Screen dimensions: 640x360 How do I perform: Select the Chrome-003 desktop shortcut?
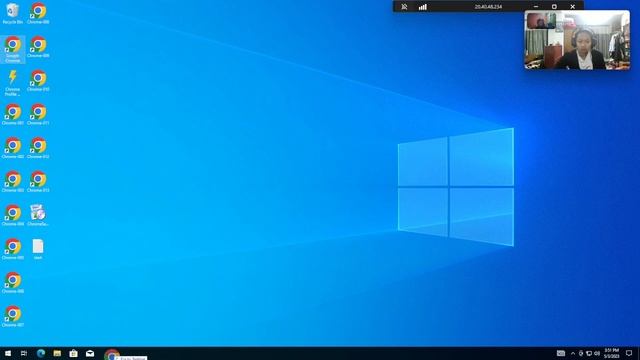coord(13,182)
